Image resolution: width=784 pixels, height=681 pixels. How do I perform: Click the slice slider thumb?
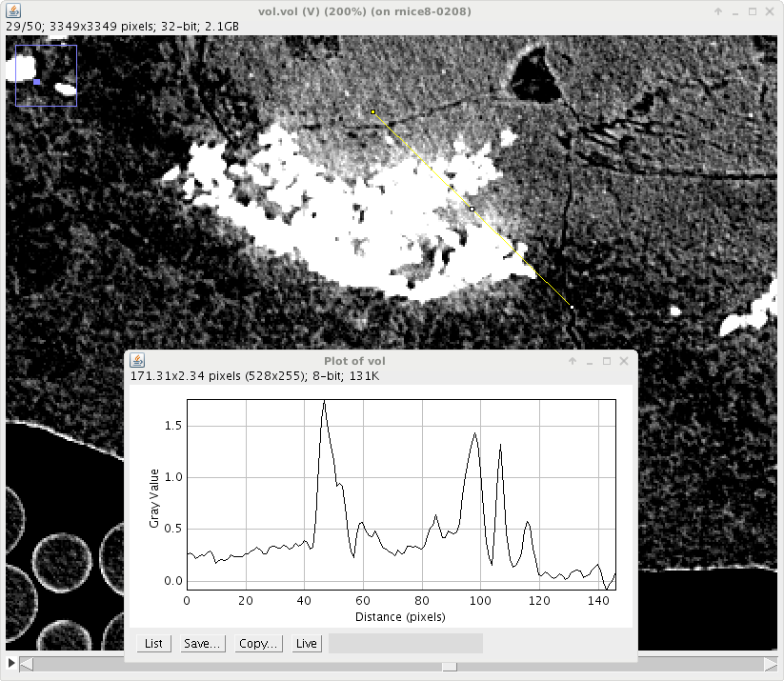pos(449,666)
